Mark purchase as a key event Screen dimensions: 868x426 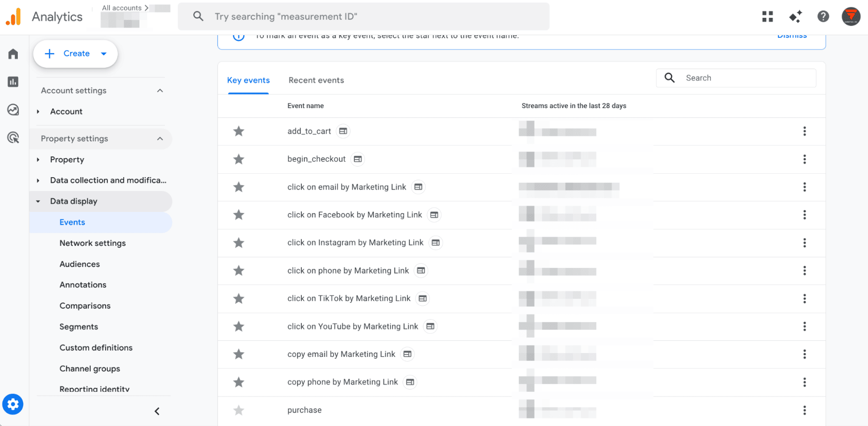pyautogui.click(x=238, y=410)
